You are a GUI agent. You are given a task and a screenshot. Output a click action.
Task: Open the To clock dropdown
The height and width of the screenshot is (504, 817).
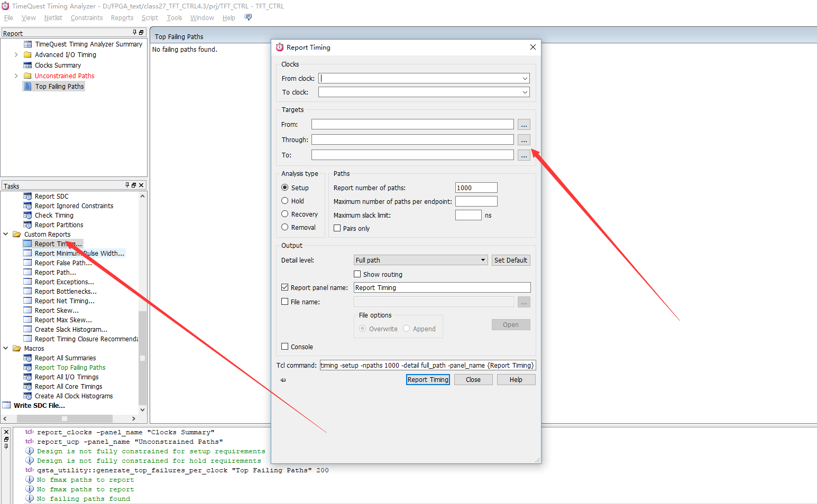525,92
